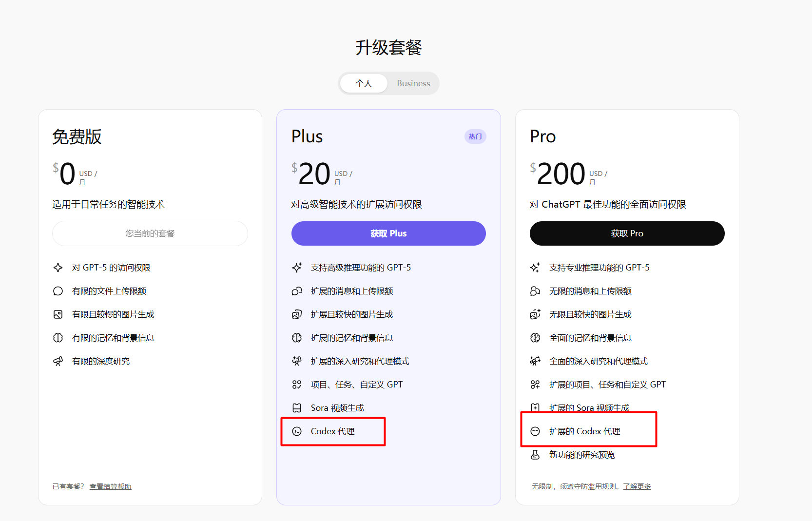
Task: Click the 无限制，须遵守防滥用规则 text
Action: coord(575,486)
